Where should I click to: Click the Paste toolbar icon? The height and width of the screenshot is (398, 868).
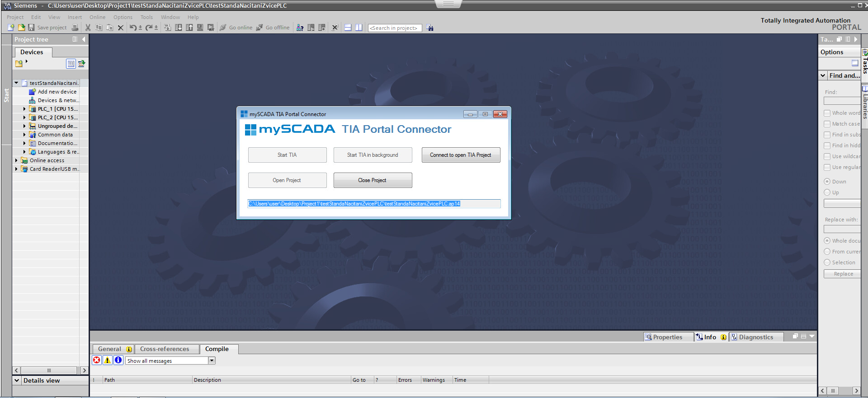109,28
